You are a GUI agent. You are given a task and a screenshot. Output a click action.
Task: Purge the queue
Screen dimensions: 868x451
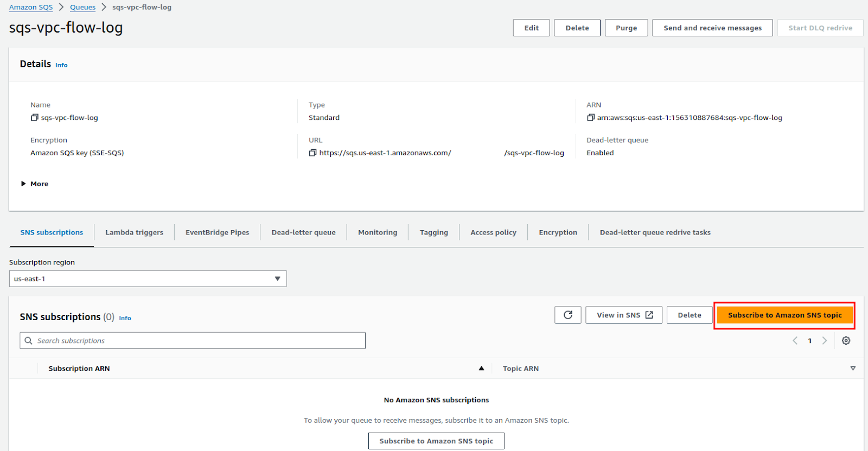tap(626, 28)
